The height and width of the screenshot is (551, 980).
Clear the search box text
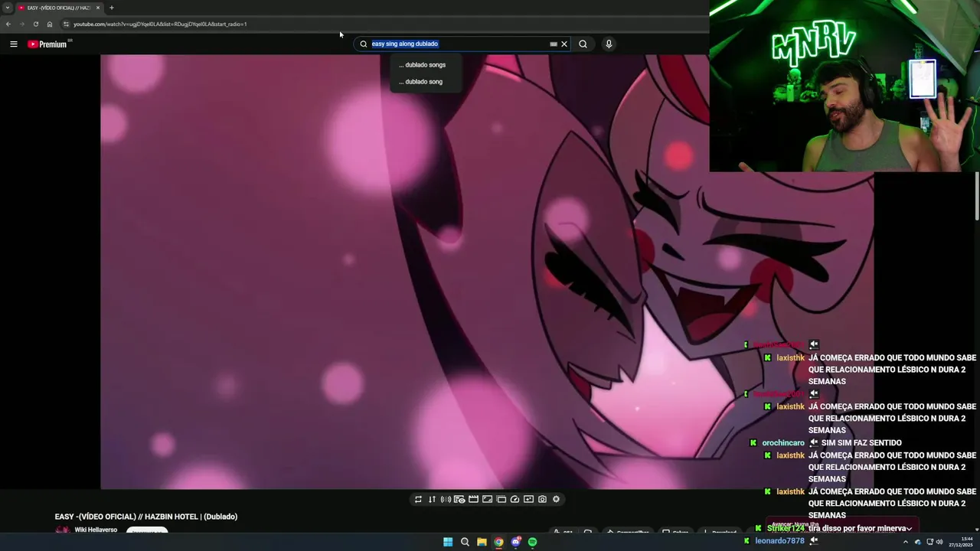564,44
